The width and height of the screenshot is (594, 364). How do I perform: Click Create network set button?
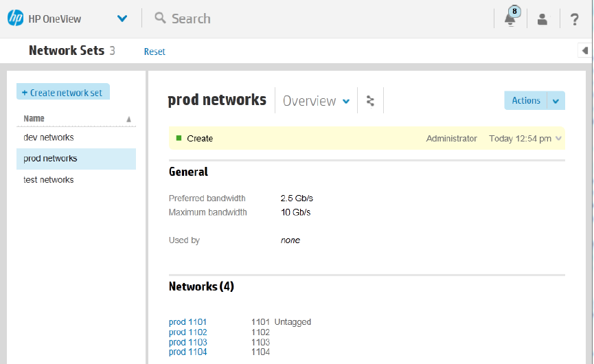(63, 92)
